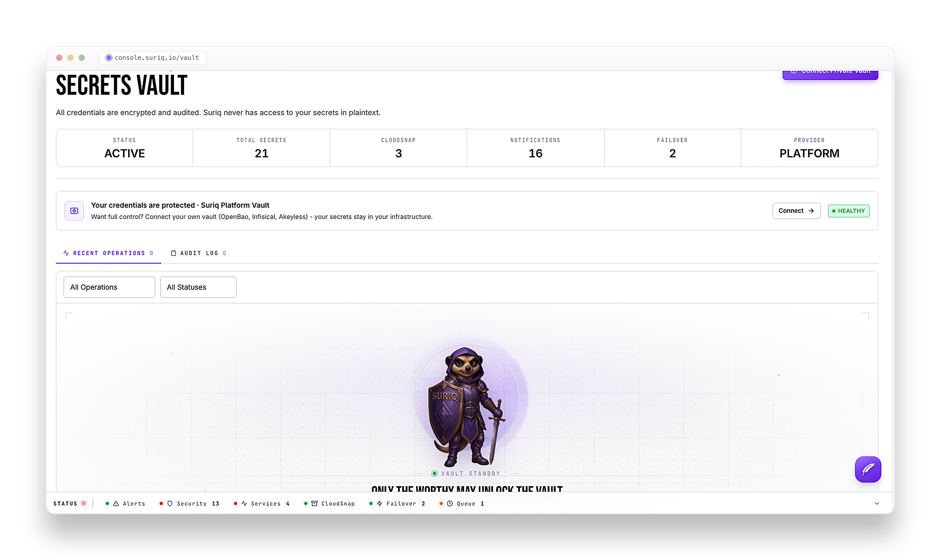The image size is (941, 560).
Task: Click the FAILOVER 2 stat card
Action: 672,148
